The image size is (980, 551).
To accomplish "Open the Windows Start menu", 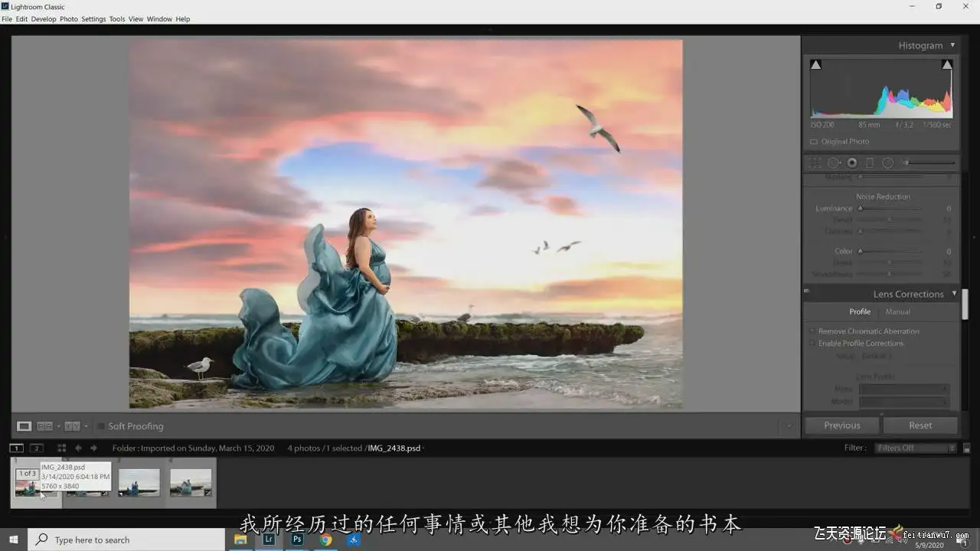I will click(x=14, y=540).
